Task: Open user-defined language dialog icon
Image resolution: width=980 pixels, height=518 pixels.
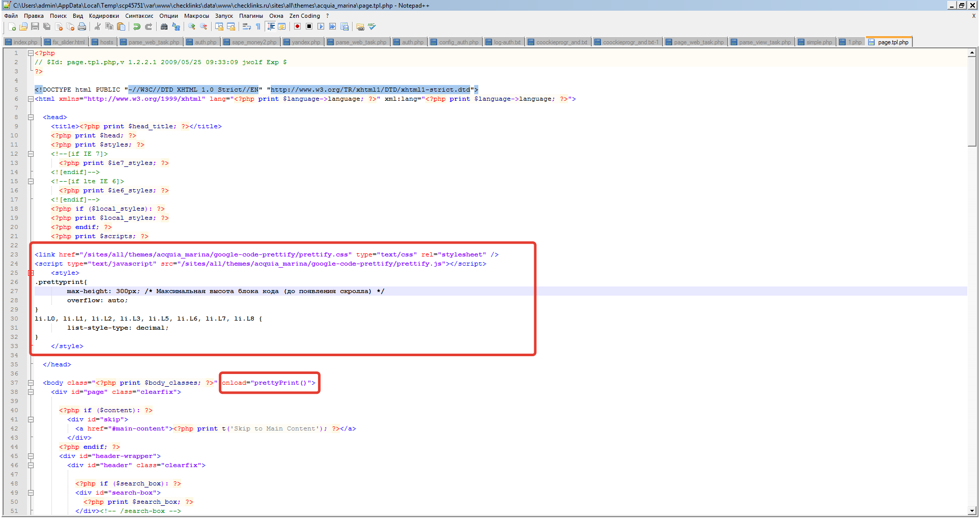Action: (281, 27)
